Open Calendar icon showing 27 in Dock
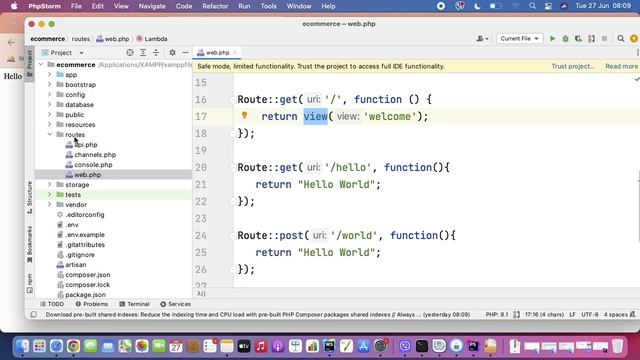Screen dimensions: 640x360 tap(176, 346)
